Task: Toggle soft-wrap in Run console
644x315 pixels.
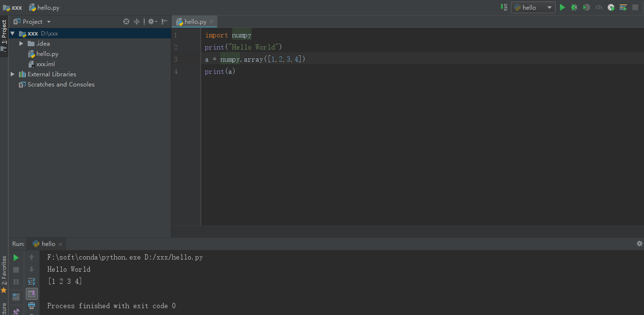Action: [x=32, y=282]
